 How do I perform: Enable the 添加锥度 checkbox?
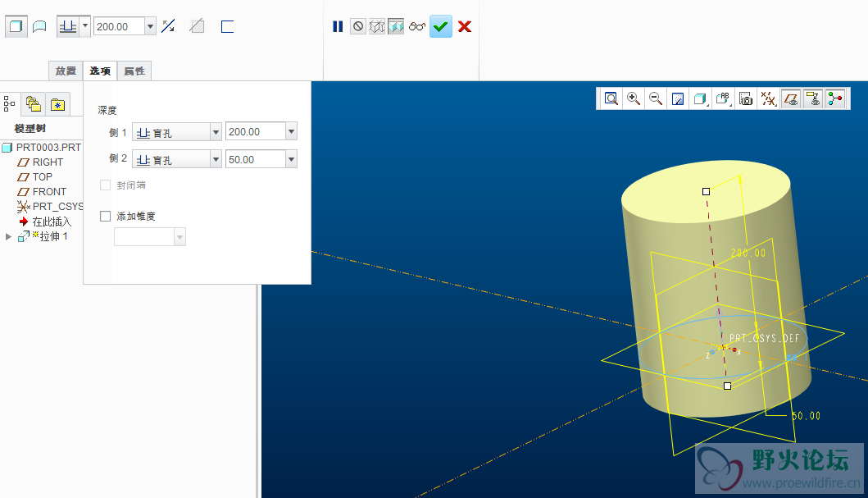tap(105, 216)
